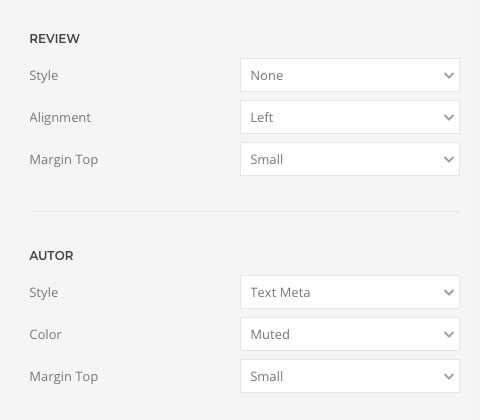The width and height of the screenshot is (480, 420).
Task: Click the Margin Top label under AUTOR
Action: pos(64,377)
